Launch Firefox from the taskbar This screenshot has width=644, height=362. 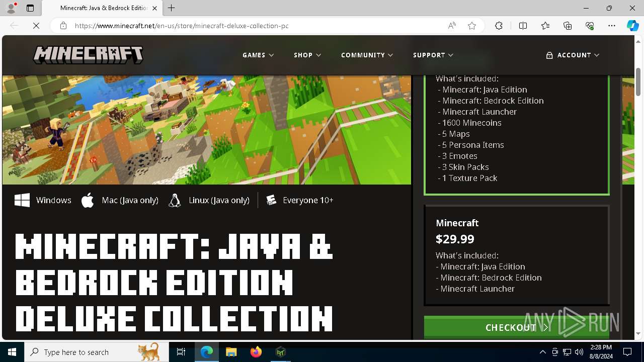tap(256, 352)
